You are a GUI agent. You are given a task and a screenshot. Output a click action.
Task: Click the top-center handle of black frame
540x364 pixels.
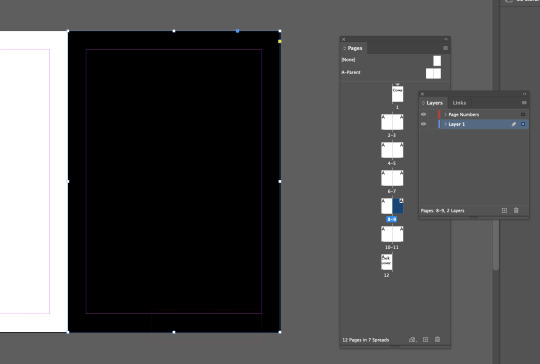coord(174,31)
